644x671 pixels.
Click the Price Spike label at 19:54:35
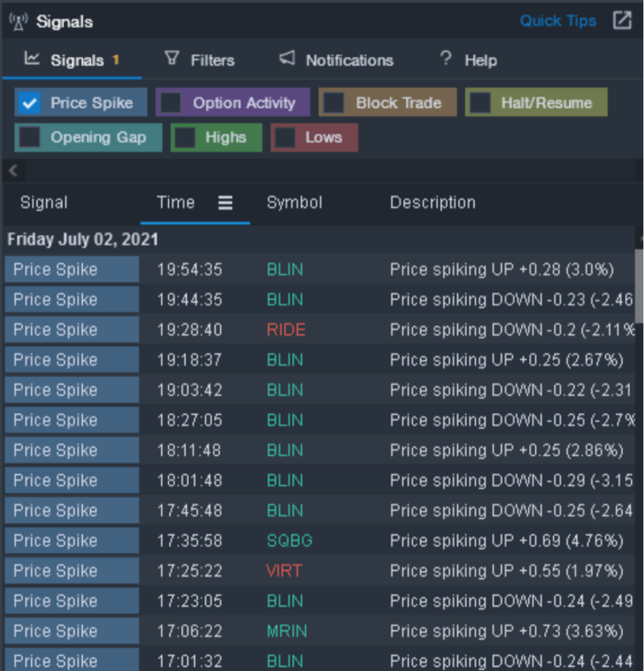pos(72,270)
